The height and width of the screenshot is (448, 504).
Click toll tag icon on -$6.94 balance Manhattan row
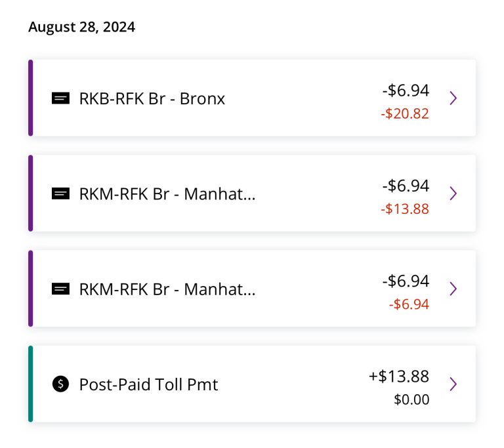[61, 289]
